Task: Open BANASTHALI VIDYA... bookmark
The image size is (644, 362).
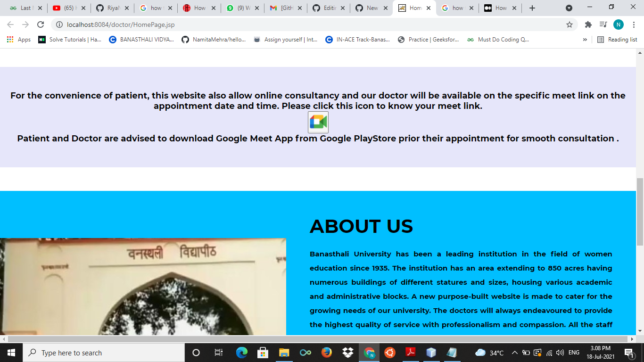Action: pos(141,40)
